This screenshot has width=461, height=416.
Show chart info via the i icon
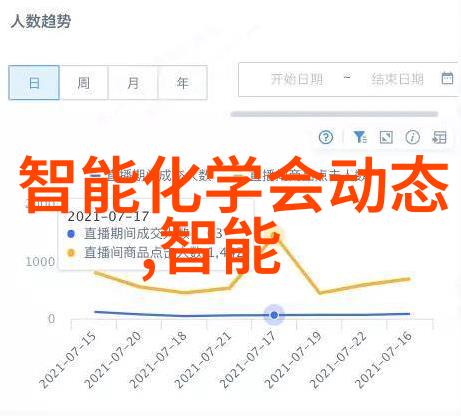(412, 137)
